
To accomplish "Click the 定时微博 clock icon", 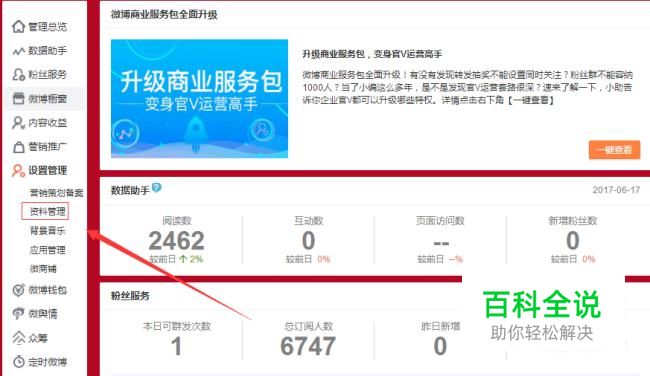I will (x=18, y=362).
